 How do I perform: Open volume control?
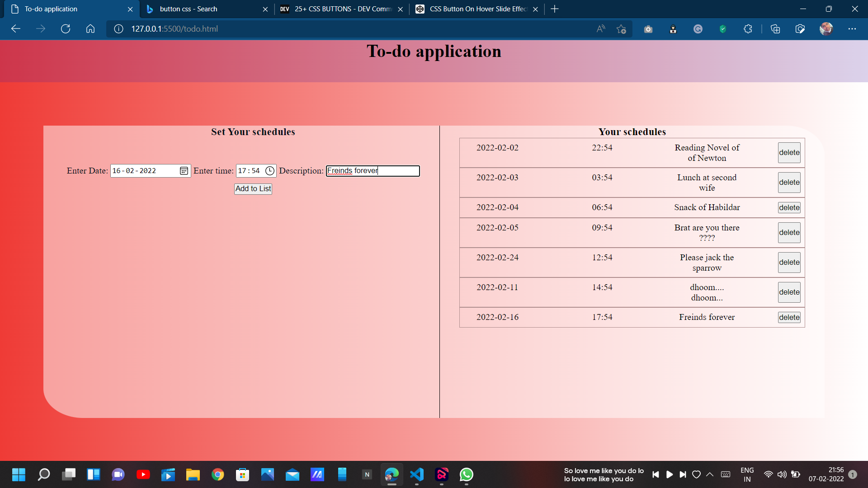(x=782, y=474)
